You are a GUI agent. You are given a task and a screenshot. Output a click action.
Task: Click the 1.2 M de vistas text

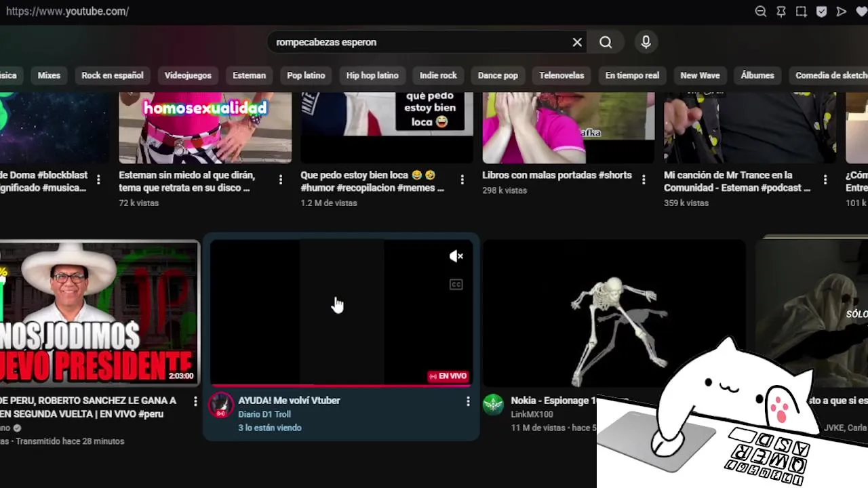tap(329, 203)
